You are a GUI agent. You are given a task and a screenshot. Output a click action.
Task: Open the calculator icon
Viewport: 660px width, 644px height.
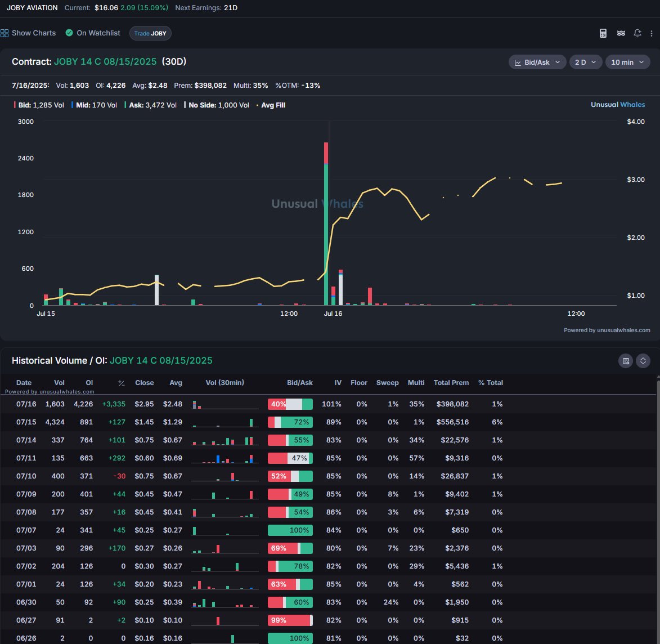(x=603, y=33)
